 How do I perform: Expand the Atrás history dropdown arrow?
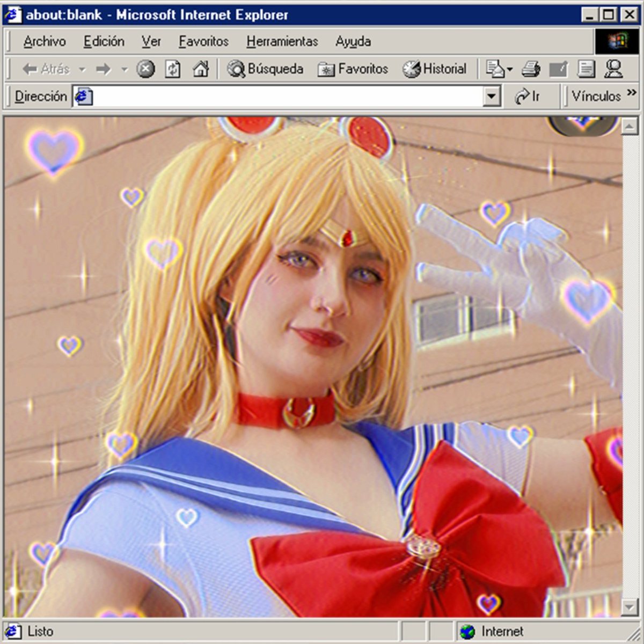[x=82, y=69]
